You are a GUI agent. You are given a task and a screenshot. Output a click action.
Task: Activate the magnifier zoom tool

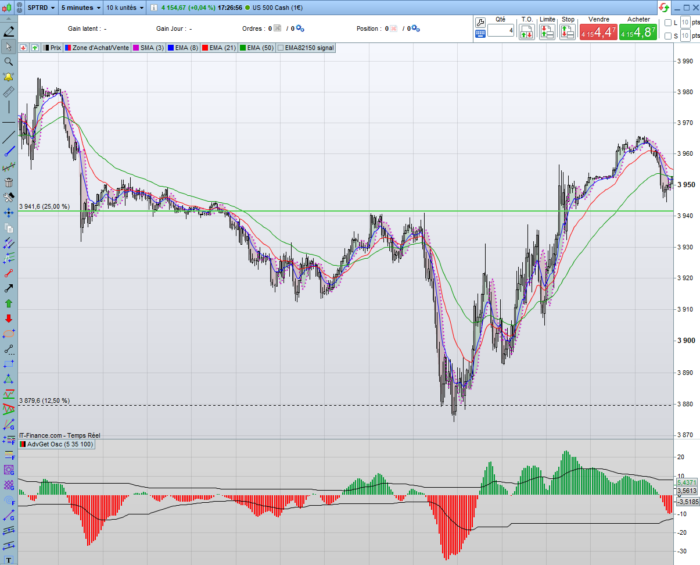point(8,62)
